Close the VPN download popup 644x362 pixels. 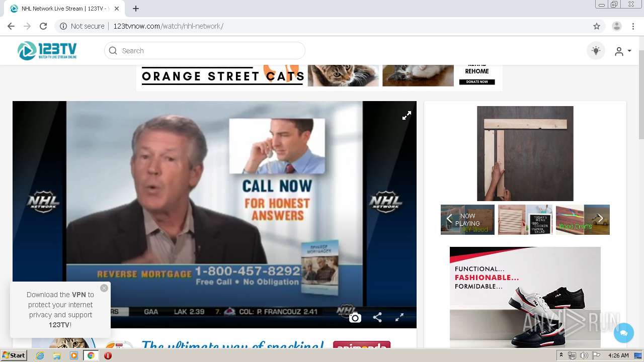tap(104, 288)
